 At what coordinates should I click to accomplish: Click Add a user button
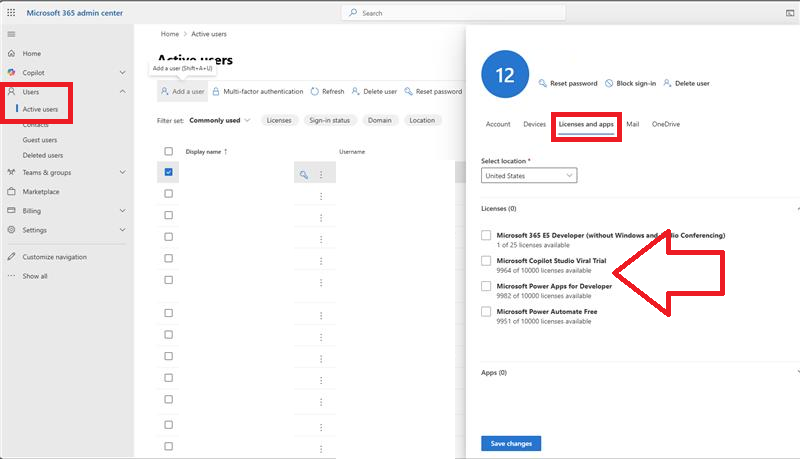point(183,91)
